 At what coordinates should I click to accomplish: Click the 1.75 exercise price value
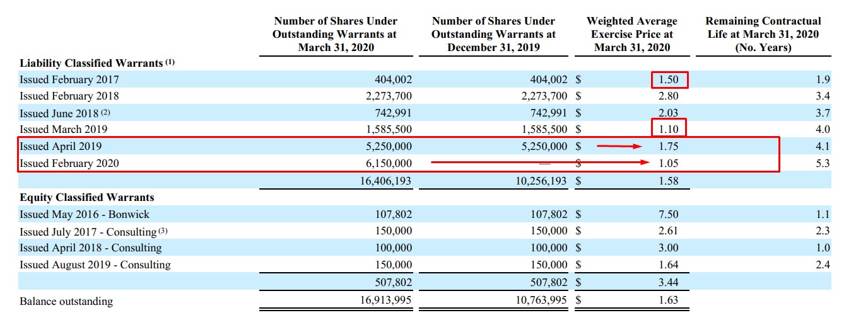point(668,146)
